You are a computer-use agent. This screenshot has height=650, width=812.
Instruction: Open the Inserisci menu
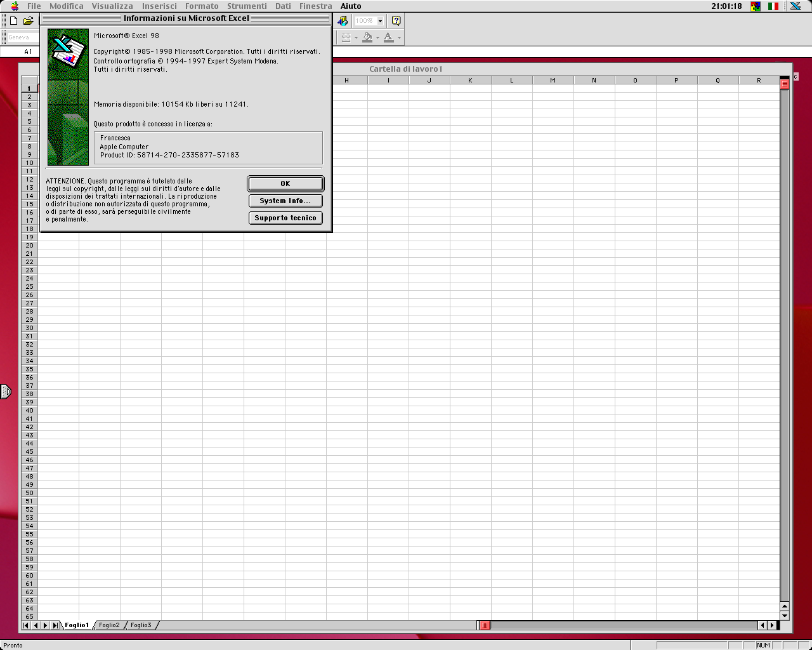[159, 6]
